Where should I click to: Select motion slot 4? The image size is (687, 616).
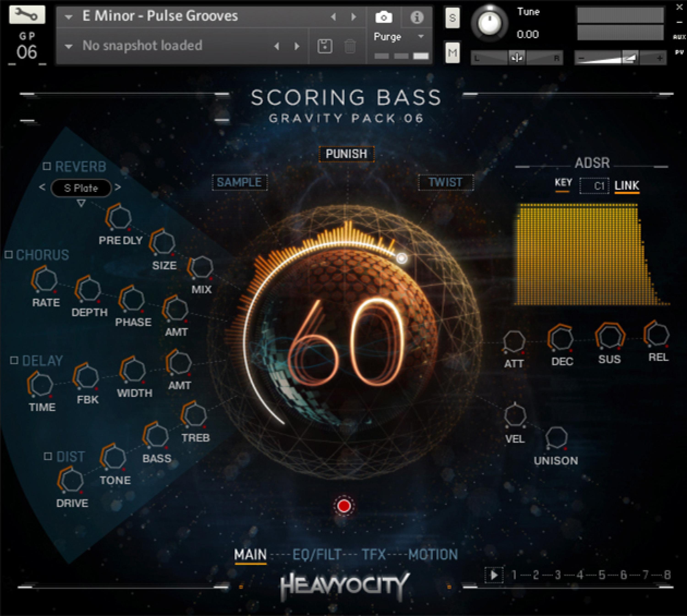tap(580, 575)
